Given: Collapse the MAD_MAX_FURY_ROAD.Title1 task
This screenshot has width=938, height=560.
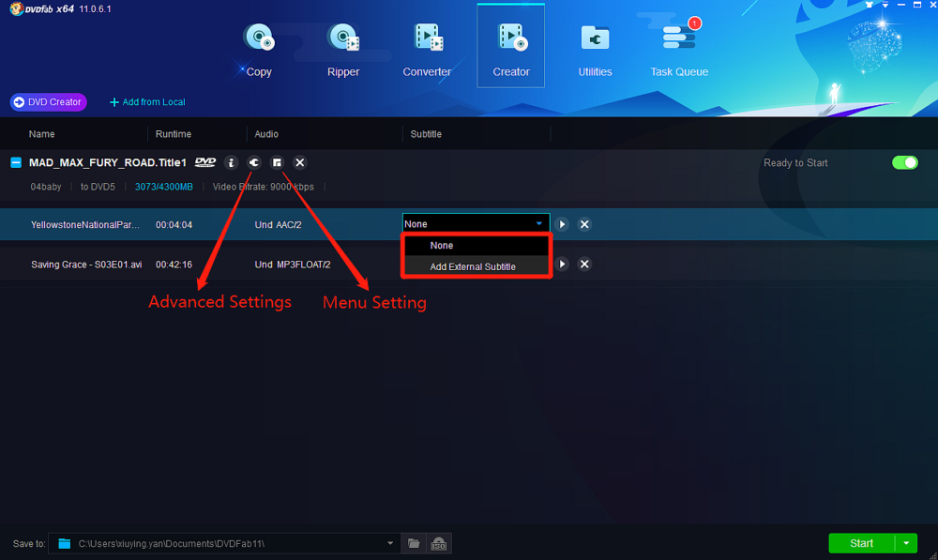Looking at the screenshot, I should pyautogui.click(x=16, y=162).
